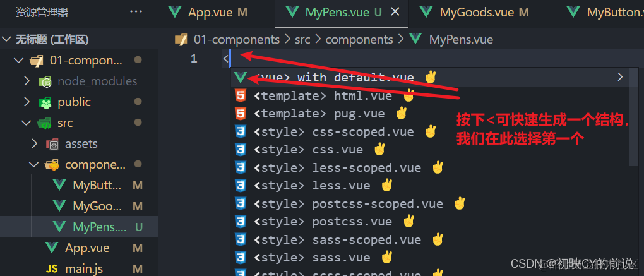644x276 pixels.
Task: Click the 01-components breadcrumb segment
Action: click(x=237, y=39)
